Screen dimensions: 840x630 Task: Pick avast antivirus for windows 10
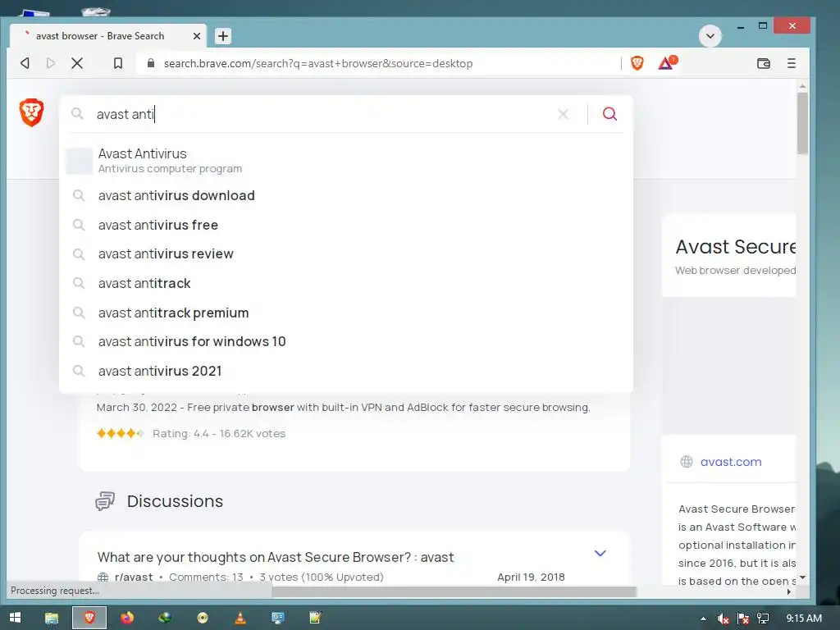346,342
